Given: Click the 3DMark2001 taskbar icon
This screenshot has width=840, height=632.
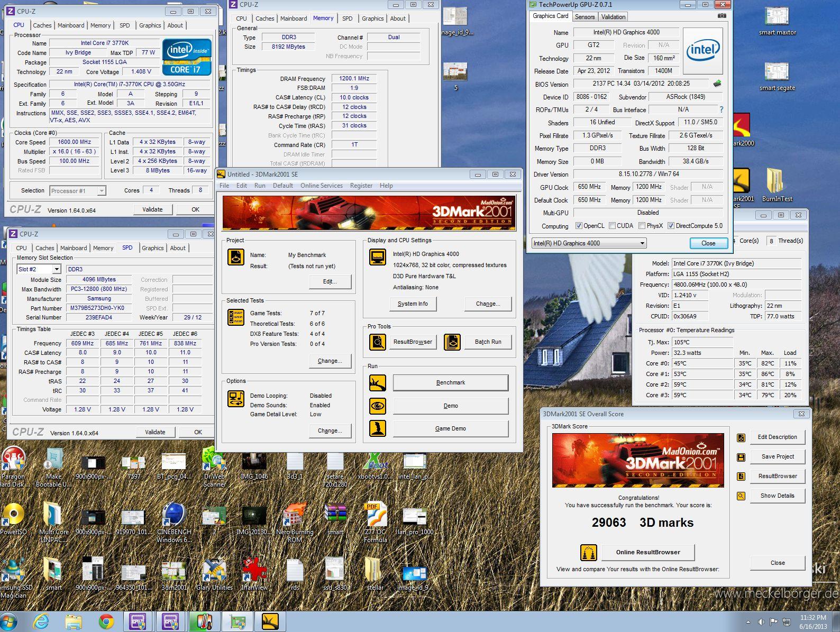Looking at the screenshot, I should pyautogui.click(x=270, y=621).
